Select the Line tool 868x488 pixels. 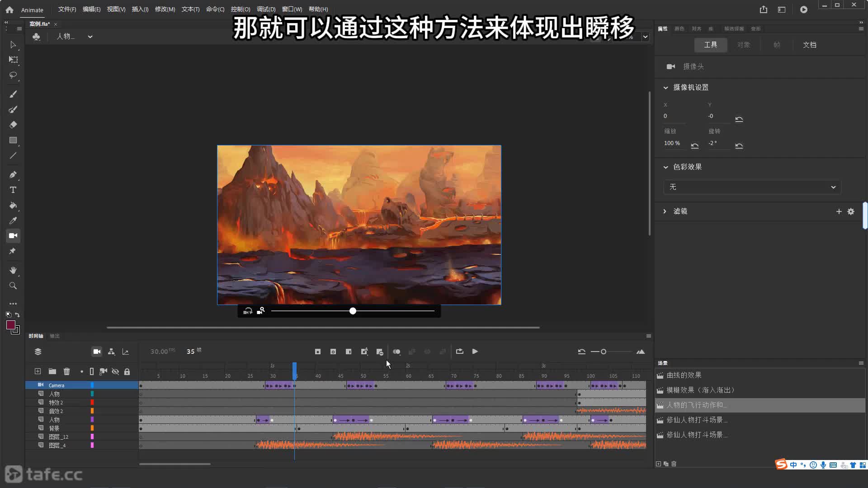(13, 155)
